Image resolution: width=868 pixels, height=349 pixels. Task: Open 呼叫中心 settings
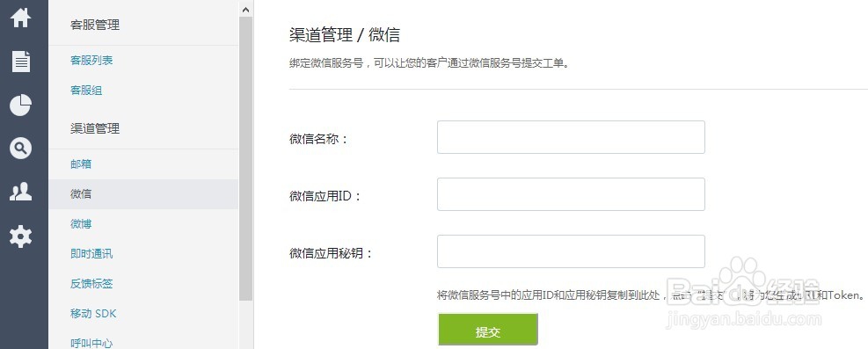click(x=91, y=343)
